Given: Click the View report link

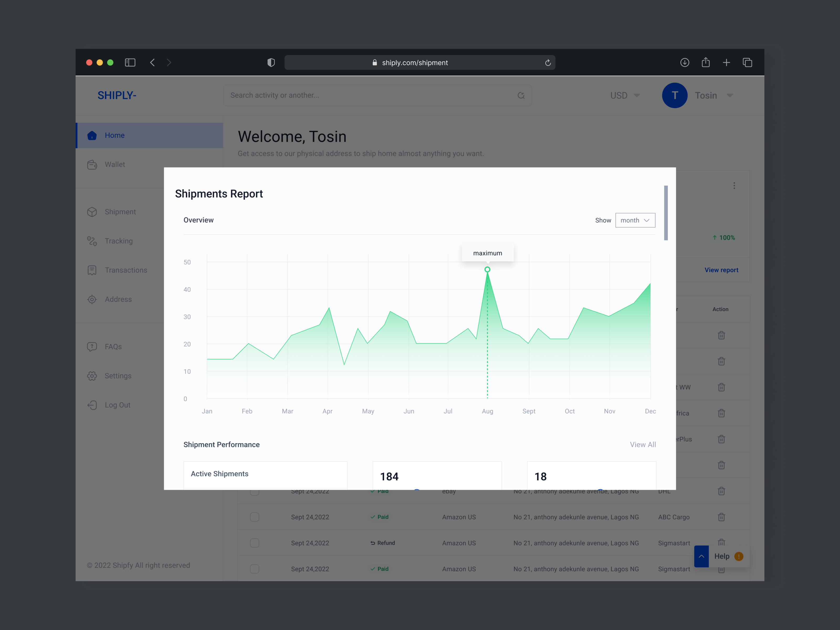Looking at the screenshot, I should coord(721,270).
